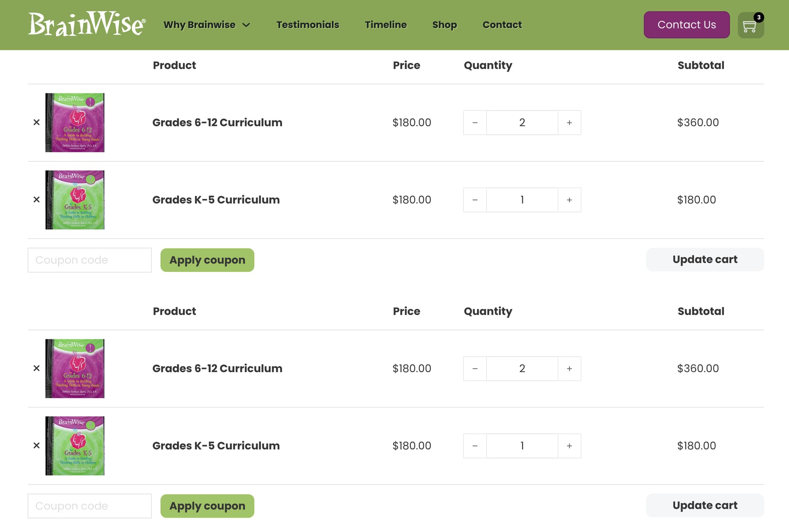Focus Grades K-5 quantity field in first table

click(x=522, y=200)
